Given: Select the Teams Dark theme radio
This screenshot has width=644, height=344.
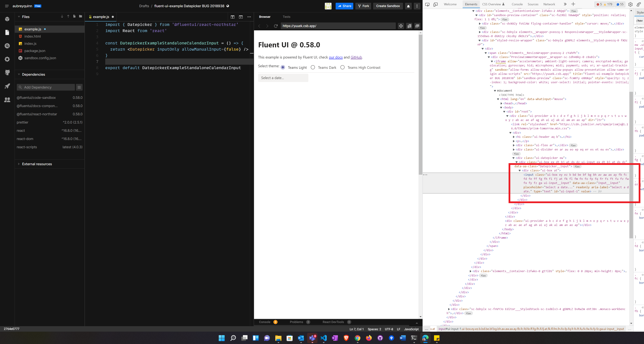Looking at the screenshot, I should point(313,67).
